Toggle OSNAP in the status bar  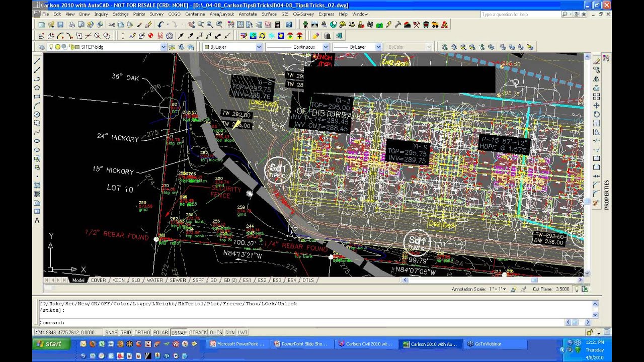pyautogui.click(x=179, y=332)
